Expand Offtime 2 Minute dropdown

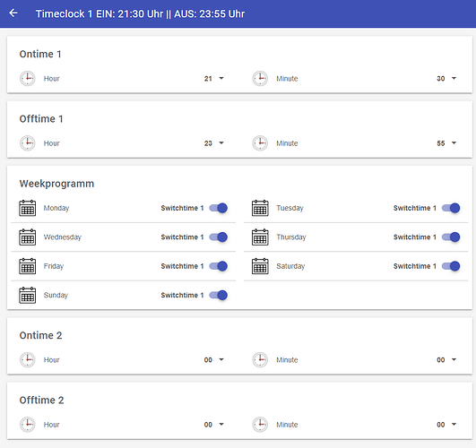(446, 425)
